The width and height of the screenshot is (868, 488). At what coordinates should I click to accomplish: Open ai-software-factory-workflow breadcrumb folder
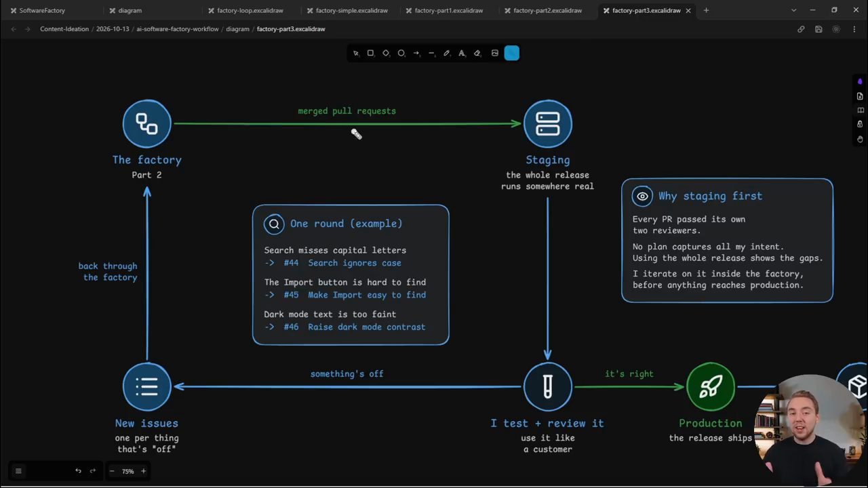[178, 29]
